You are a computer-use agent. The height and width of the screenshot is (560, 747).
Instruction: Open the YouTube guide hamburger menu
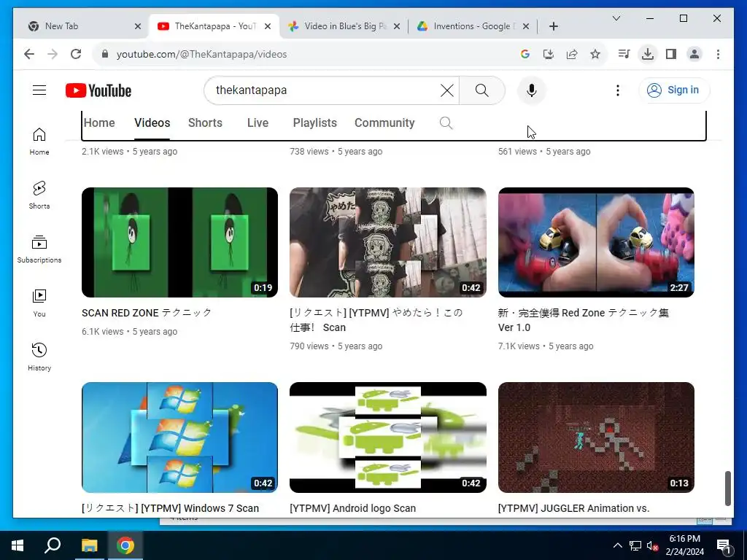pos(39,90)
